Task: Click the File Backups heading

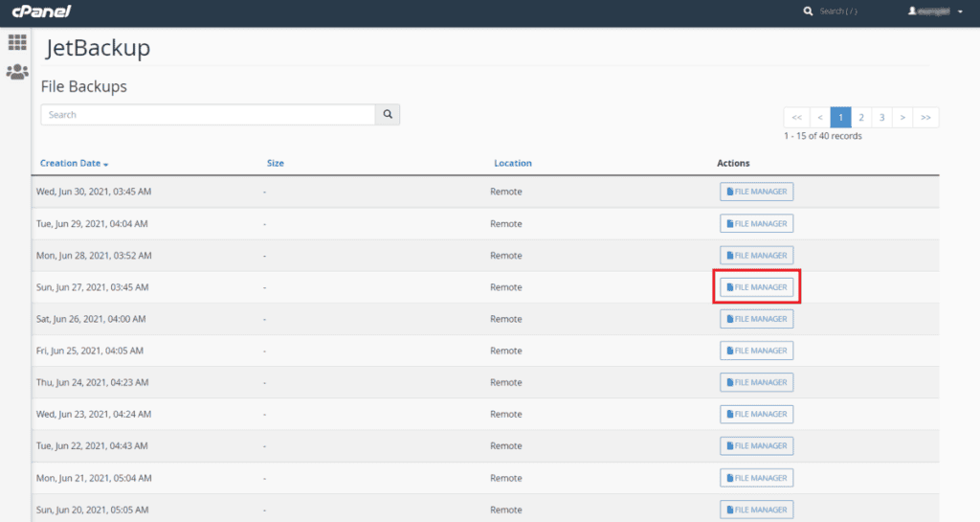Action: (x=84, y=87)
